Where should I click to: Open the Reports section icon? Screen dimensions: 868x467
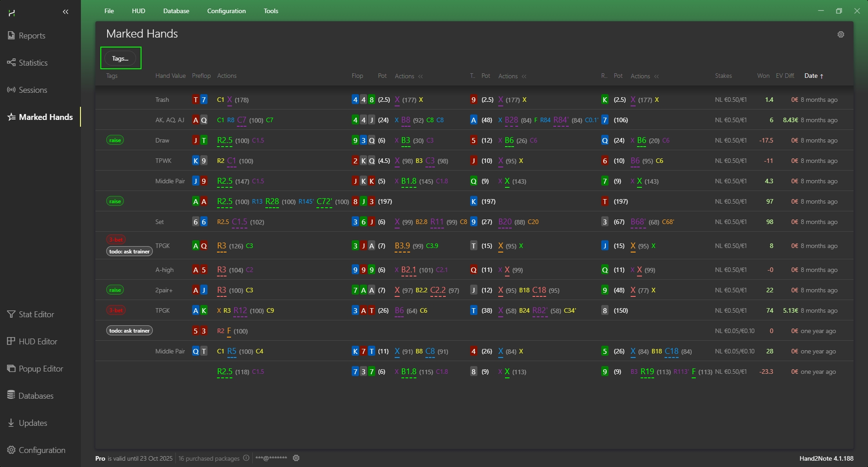(11, 36)
